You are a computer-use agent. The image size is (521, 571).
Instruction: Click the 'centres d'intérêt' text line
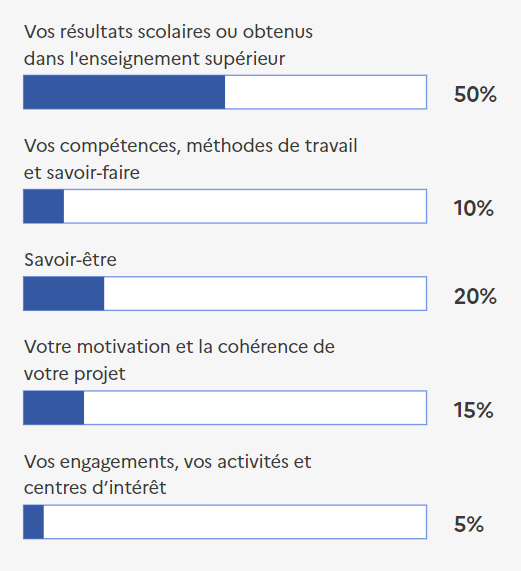coord(95,488)
